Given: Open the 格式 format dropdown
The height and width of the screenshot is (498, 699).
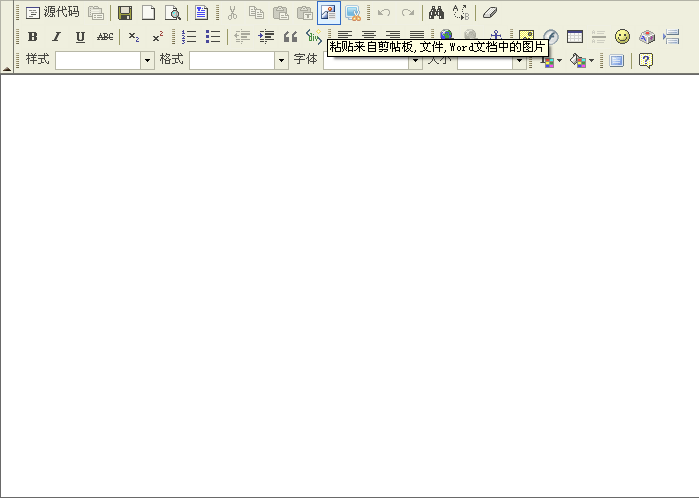Looking at the screenshot, I should coord(281,61).
